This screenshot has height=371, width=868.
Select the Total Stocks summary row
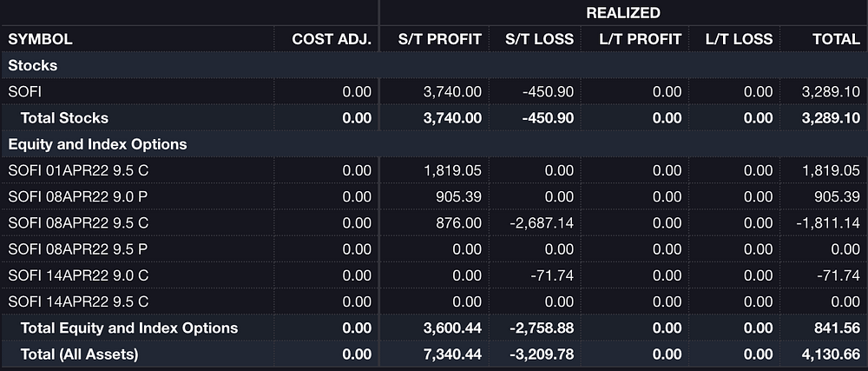(434, 118)
